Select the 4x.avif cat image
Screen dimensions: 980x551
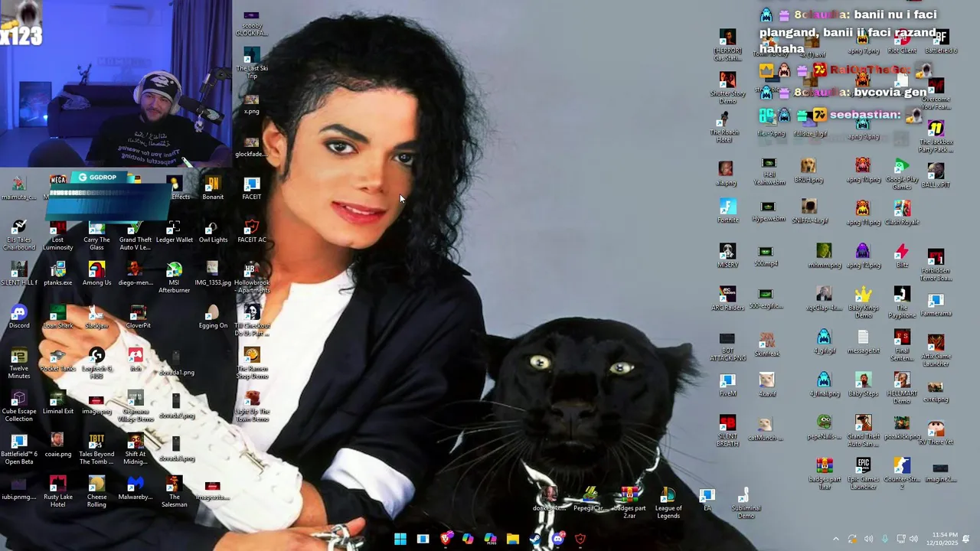click(x=766, y=384)
